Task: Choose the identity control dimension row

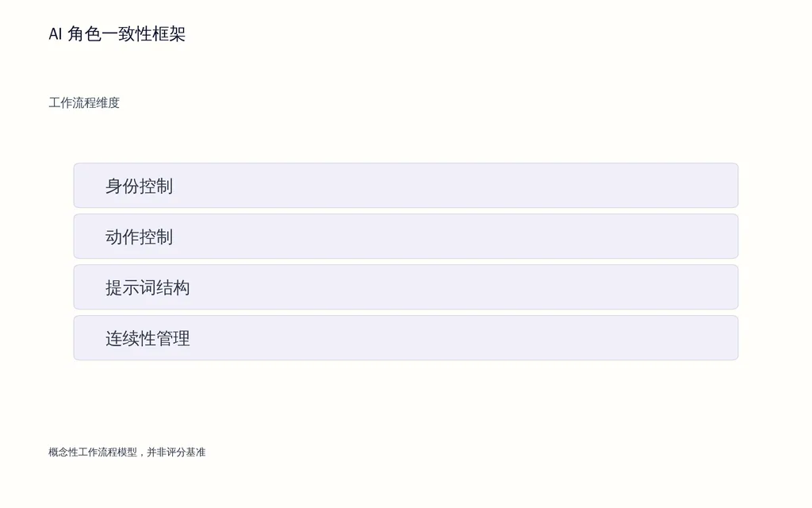Action: (405, 186)
